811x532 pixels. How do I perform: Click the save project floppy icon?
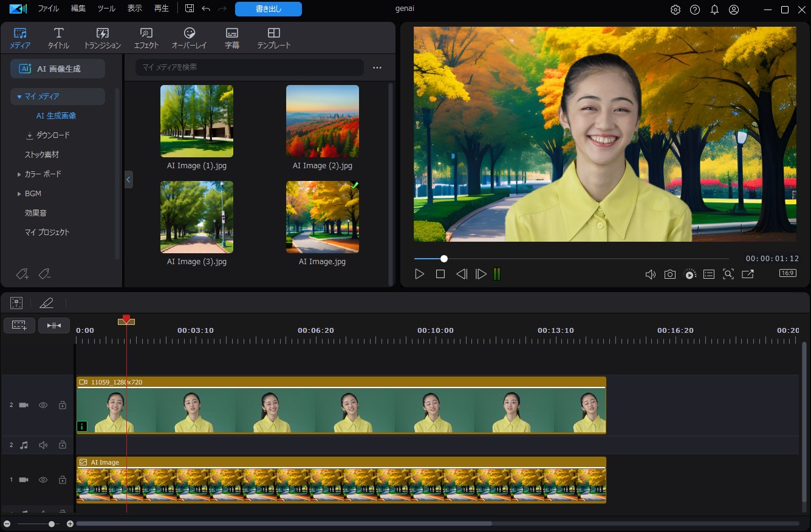point(190,9)
